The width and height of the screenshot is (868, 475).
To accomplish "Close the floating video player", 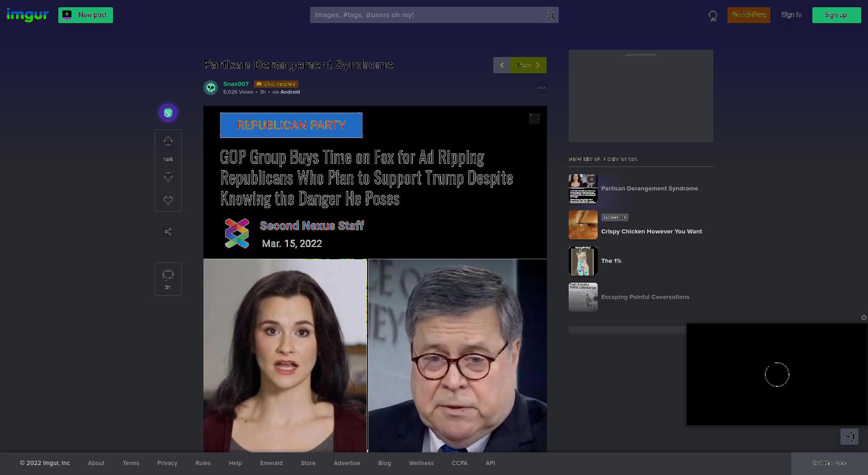I will click(863, 318).
